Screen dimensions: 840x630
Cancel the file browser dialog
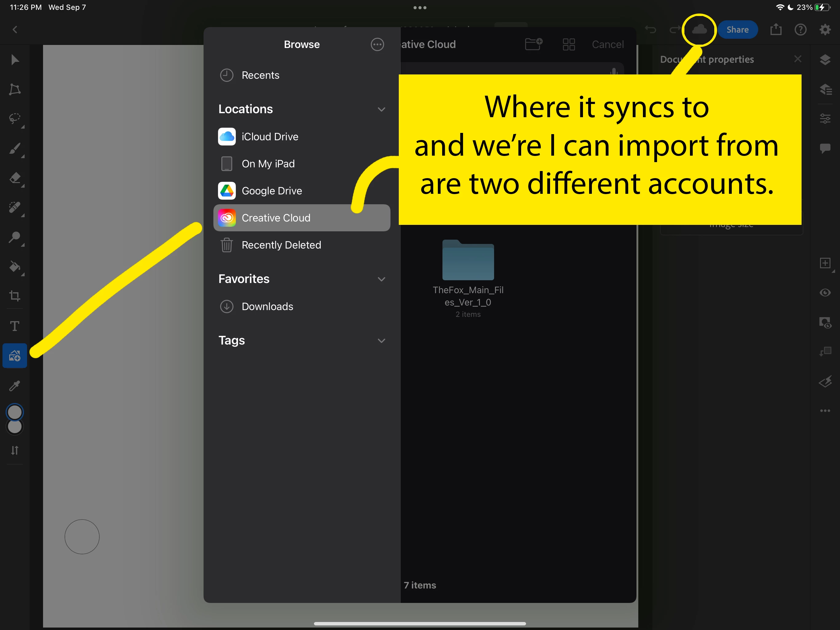tap(608, 45)
